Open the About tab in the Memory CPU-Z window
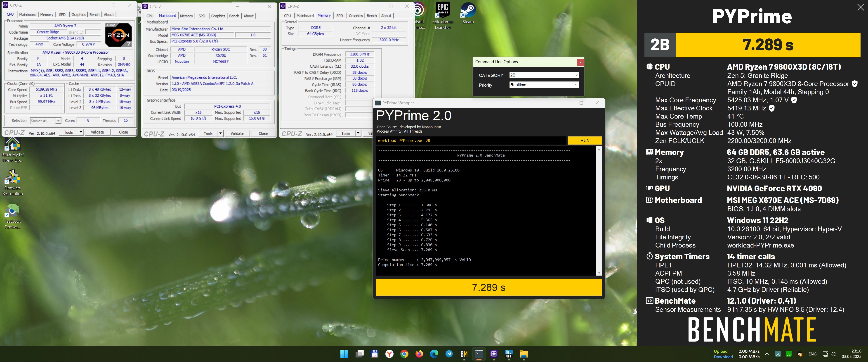 point(386,16)
